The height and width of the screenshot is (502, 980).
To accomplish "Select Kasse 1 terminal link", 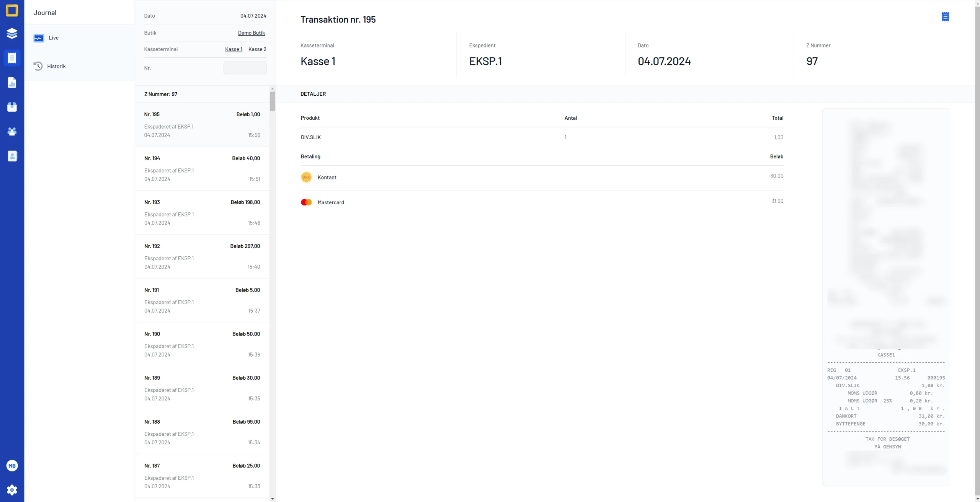I will [x=234, y=49].
